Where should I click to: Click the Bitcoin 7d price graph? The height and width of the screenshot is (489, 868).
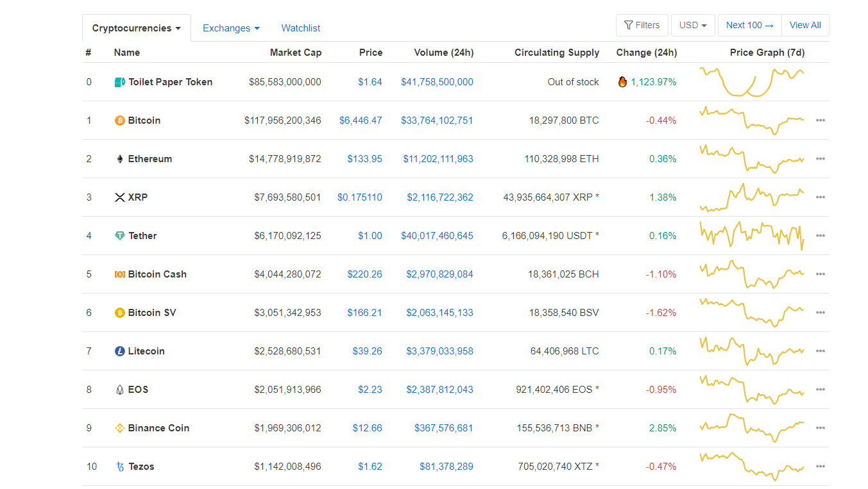tap(751, 120)
